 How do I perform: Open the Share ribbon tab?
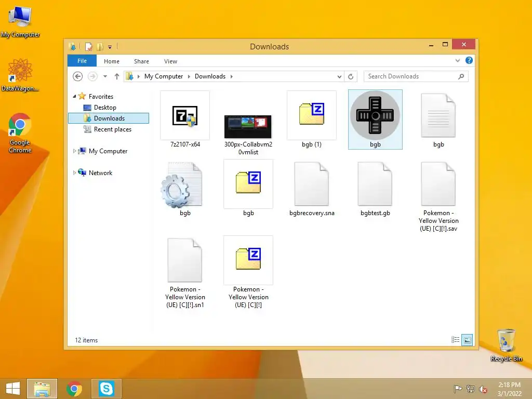pos(141,61)
